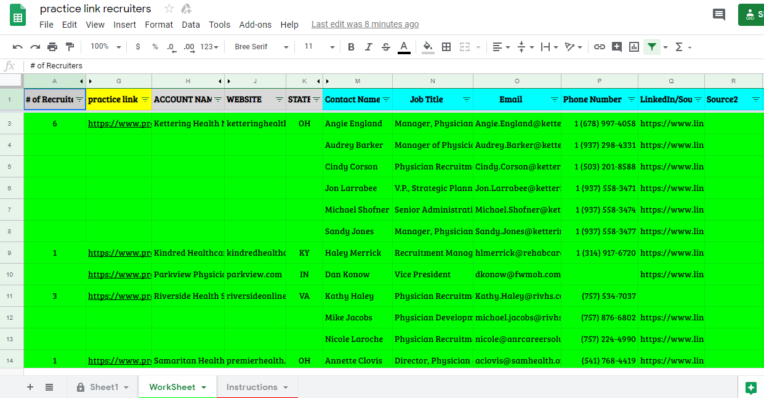Open the Bree Serif font dropdown
This screenshot has height=398, width=764.
click(x=261, y=47)
